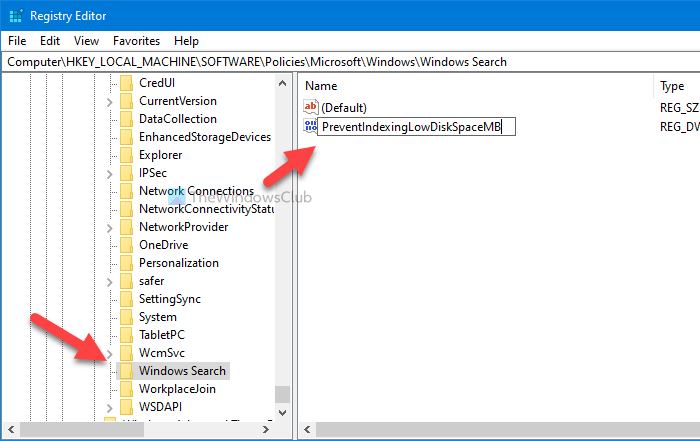Select the TabletPC folder icon

(126, 335)
